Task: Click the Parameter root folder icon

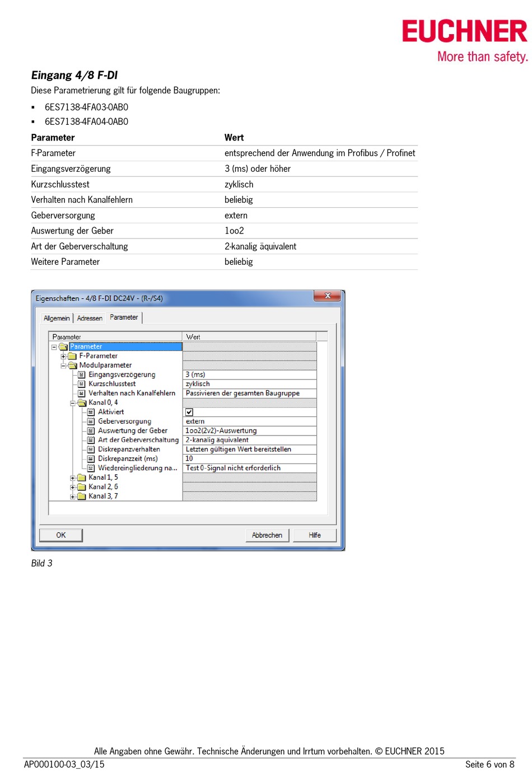Action: tap(63, 347)
